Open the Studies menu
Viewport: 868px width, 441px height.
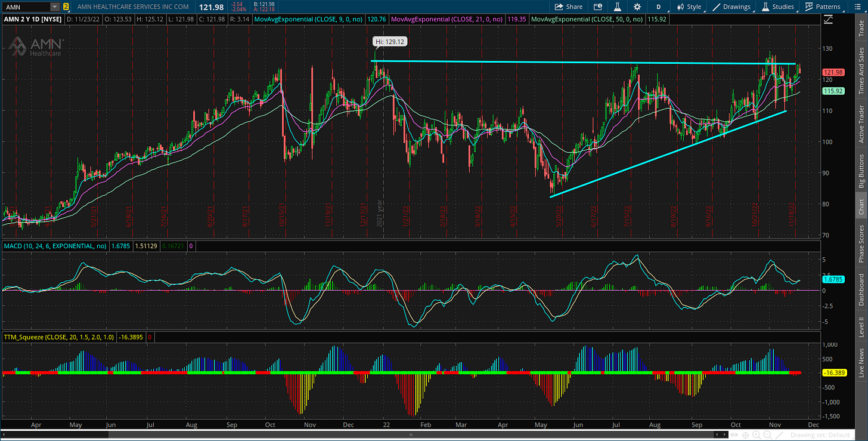778,7
